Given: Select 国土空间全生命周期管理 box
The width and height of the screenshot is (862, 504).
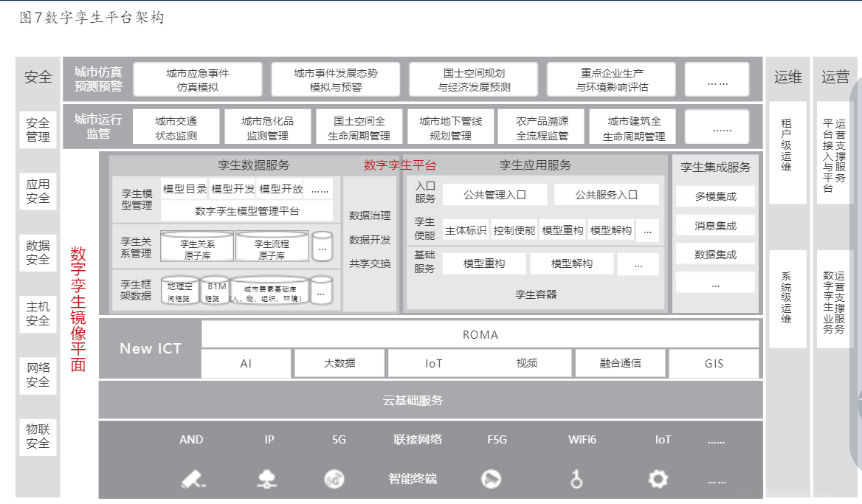Looking at the screenshot, I should (359, 127).
